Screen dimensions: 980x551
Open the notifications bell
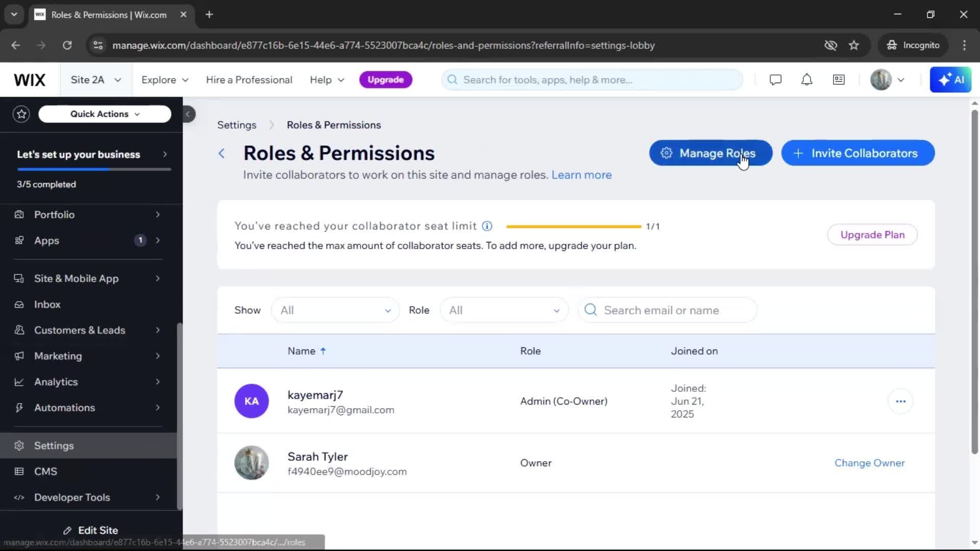(x=806, y=80)
